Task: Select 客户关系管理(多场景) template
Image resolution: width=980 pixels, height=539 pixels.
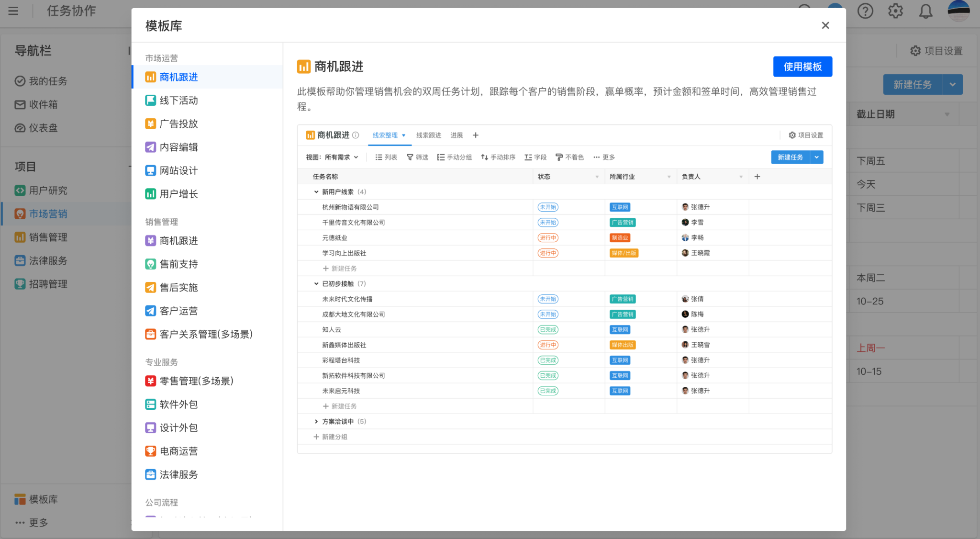Action: [x=206, y=335]
